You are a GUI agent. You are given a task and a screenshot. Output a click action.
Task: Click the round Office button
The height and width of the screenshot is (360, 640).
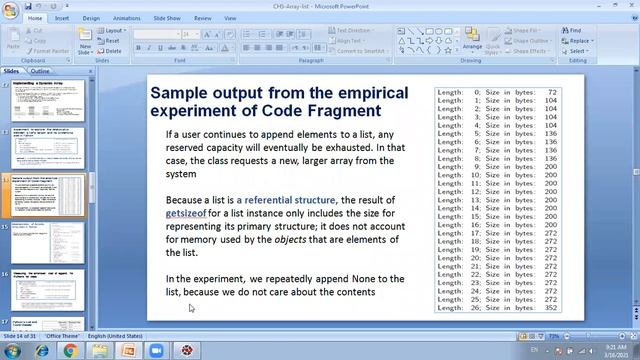click(x=10, y=10)
